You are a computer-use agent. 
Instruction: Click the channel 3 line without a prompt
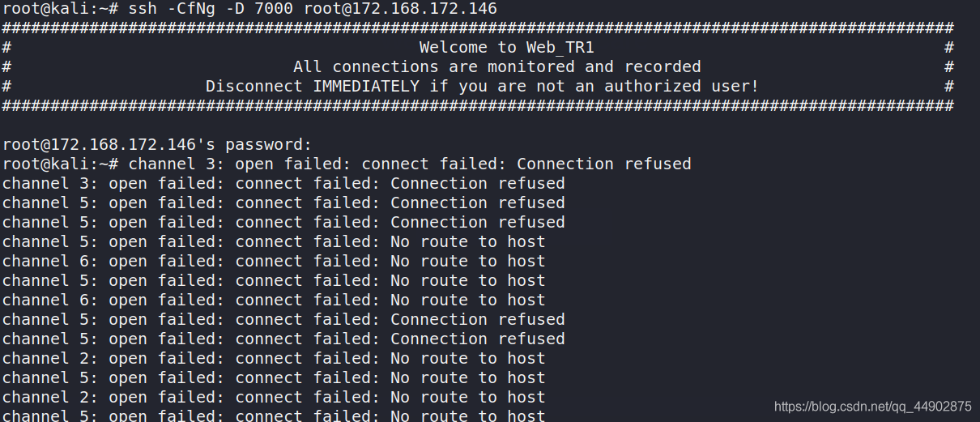[283, 184]
